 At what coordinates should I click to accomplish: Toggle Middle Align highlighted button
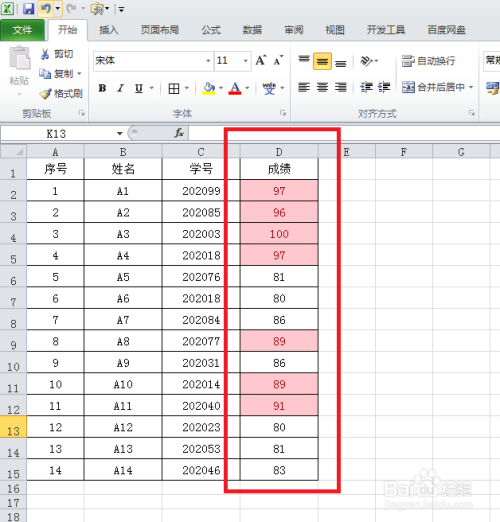point(322,61)
